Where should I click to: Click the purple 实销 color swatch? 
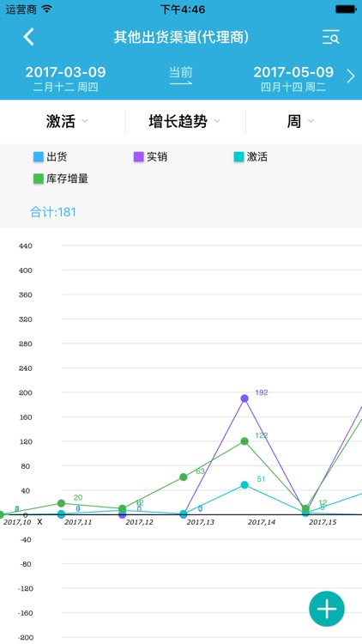[139, 157]
